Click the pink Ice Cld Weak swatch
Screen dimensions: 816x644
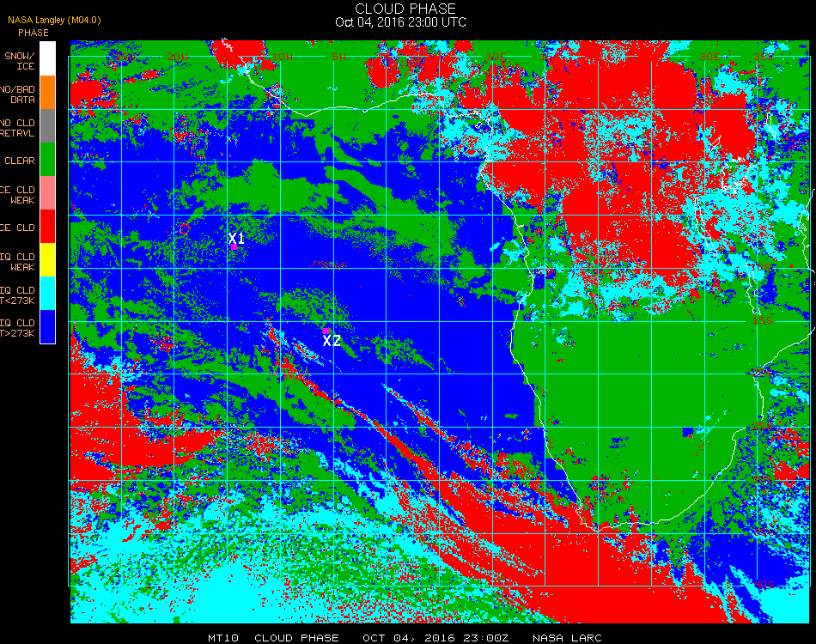point(47,193)
